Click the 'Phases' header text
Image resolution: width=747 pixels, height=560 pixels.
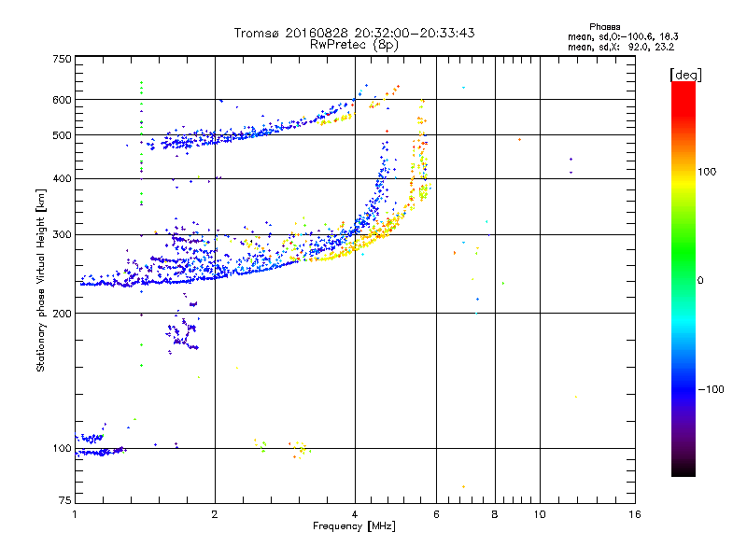click(604, 27)
